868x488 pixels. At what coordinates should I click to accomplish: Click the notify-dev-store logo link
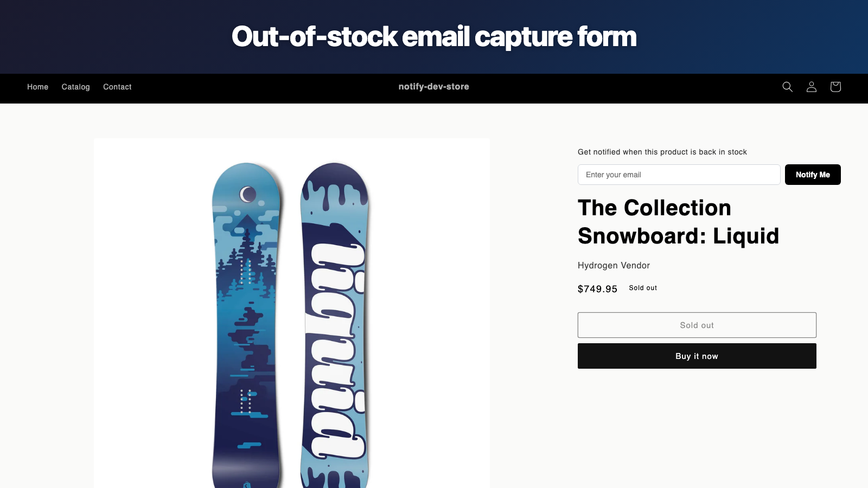pos(433,87)
